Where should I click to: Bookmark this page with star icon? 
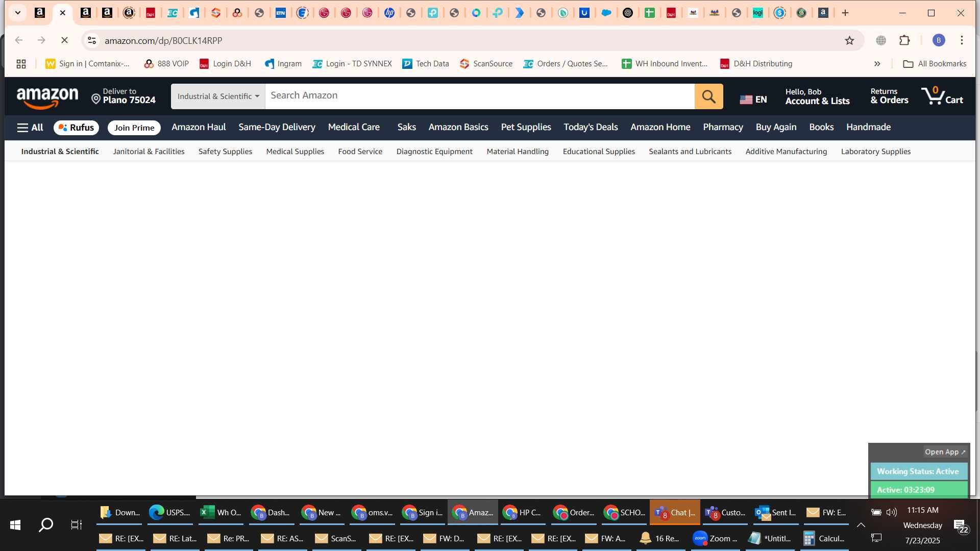click(849, 40)
